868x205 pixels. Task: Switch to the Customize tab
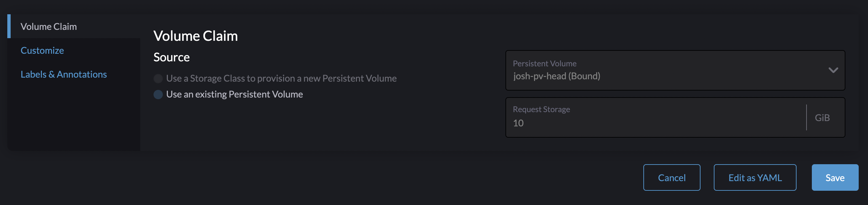(x=42, y=50)
